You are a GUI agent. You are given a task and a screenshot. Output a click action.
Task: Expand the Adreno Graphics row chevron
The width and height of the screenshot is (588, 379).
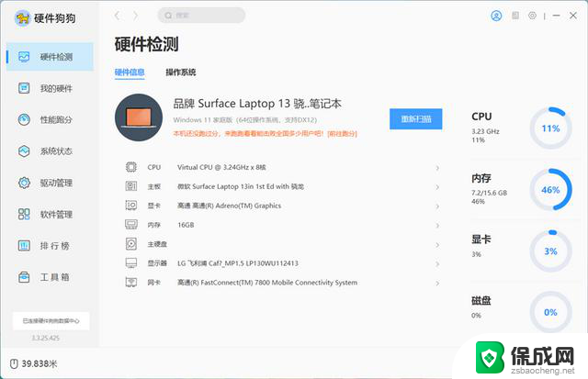click(437, 206)
